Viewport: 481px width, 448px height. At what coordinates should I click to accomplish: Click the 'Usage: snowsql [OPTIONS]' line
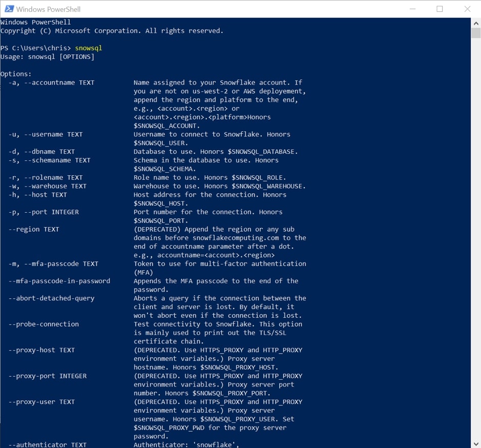[47, 57]
